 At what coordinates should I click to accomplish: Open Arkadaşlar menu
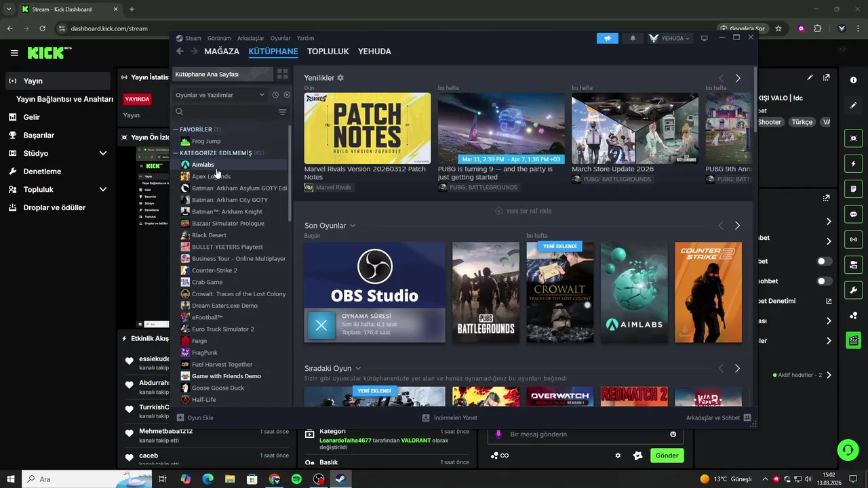pos(251,38)
